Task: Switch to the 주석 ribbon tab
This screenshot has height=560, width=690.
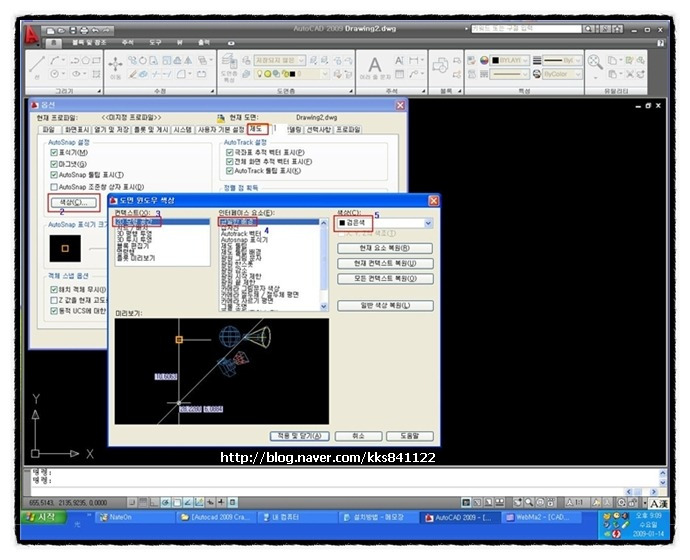Action: pyautogui.click(x=128, y=43)
